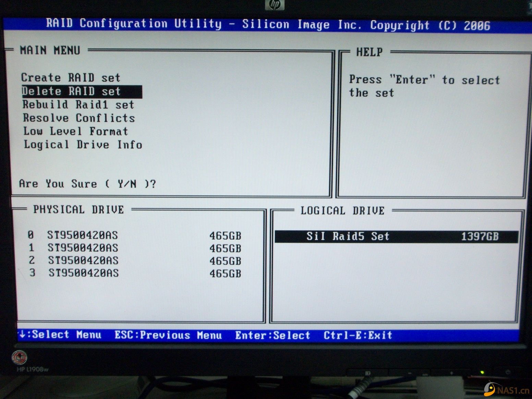Select the SiI Raid5 Set logical drive
Screen dimensions: 532x399
pos(396,237)
